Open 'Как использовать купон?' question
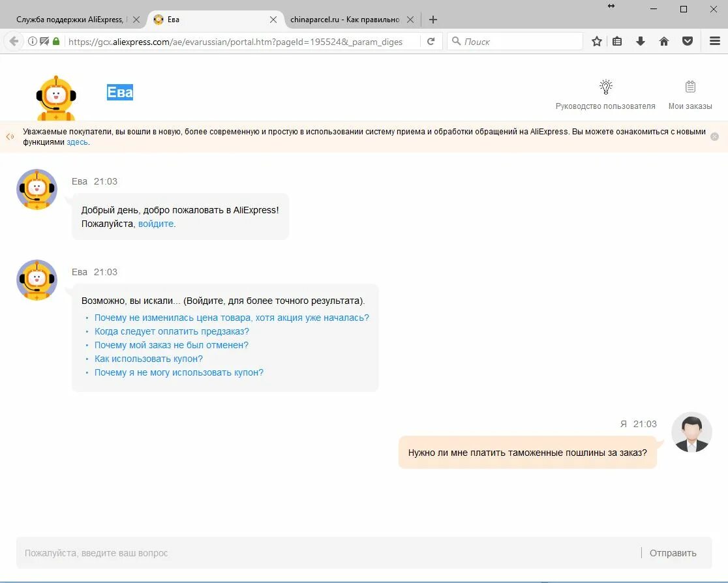Image resolution: width=728 pixels, height=583 pixels. tap(149, 359)
